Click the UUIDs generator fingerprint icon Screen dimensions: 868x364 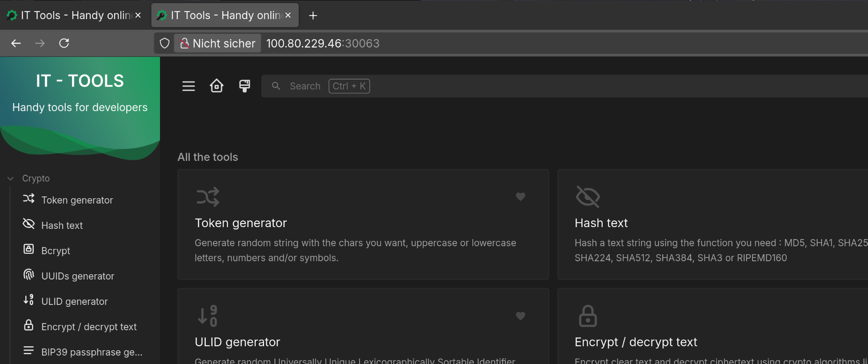(29, 275)
